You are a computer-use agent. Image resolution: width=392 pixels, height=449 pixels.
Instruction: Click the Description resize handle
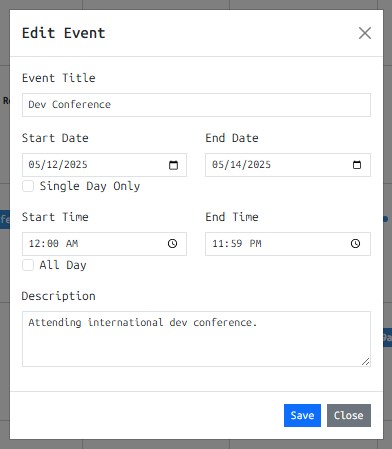click(x=366, y=362)
